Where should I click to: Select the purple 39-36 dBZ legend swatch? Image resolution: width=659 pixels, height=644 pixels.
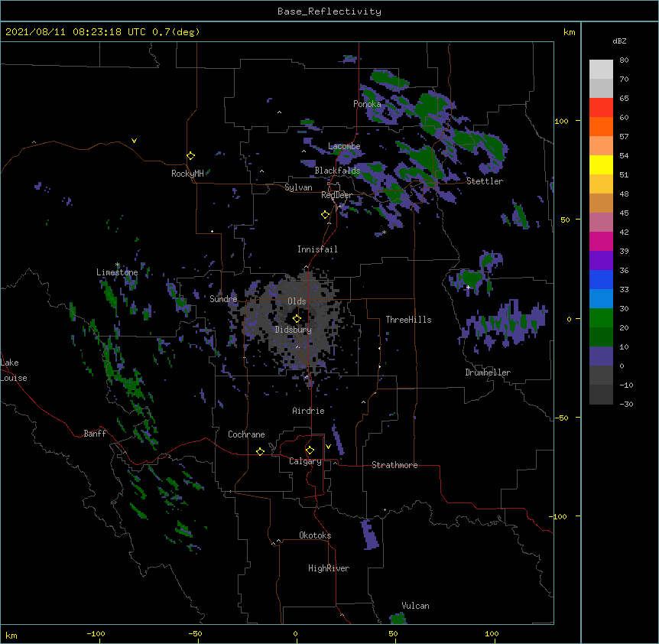coord(601,261)
